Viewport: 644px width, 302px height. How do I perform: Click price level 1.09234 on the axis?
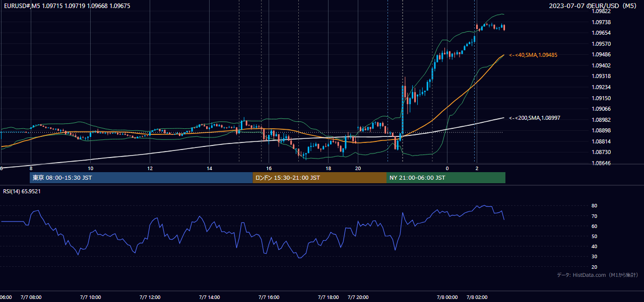(x=601, y=87)
